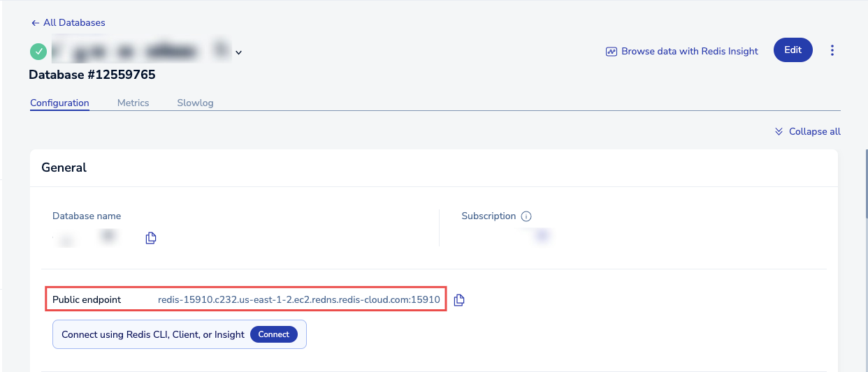868x372 pixels.
Task: Open the Slowlog tab
Action: pos(195,103)
